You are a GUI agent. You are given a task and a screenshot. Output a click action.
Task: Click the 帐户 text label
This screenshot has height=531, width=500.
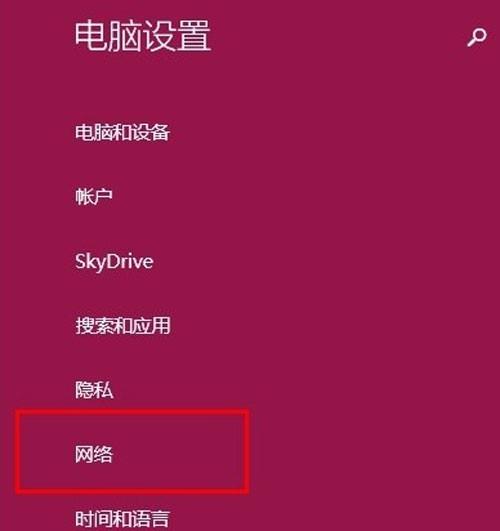pos(93,196)
